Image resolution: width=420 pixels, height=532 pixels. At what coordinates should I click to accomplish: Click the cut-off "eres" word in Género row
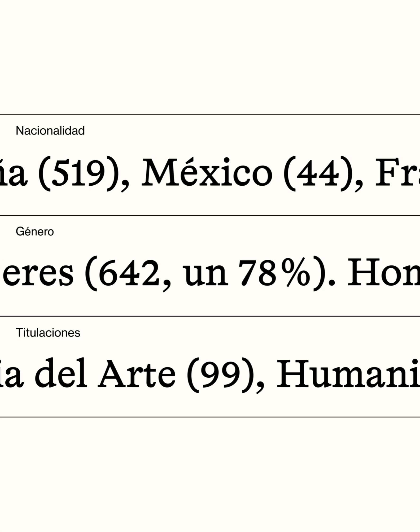pos(37,275)
